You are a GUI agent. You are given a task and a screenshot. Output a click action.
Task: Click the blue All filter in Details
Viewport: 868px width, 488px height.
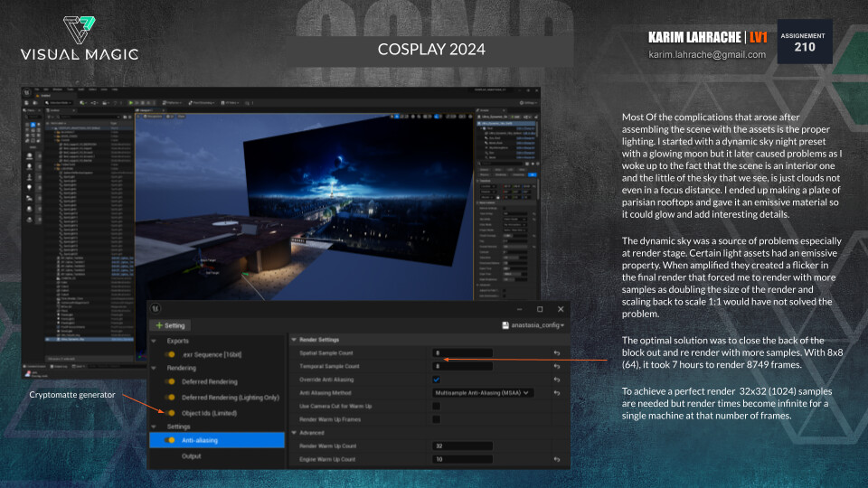coord(532,174)
